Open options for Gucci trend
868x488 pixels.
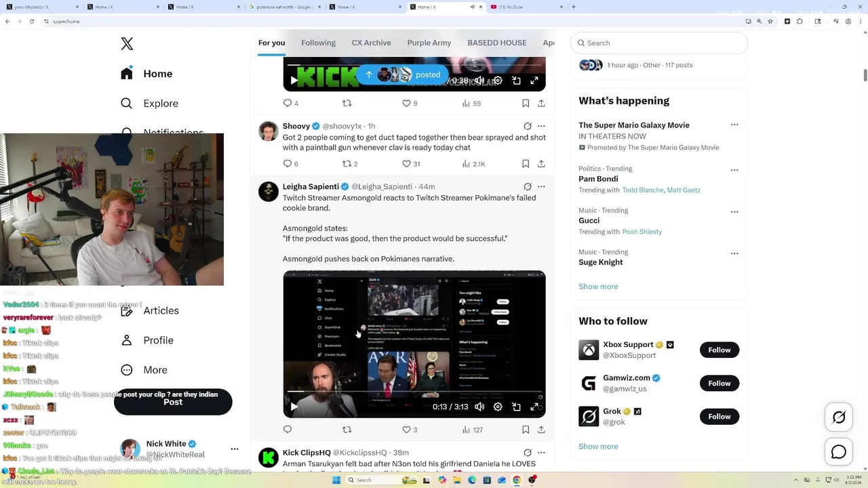click(x=734, y=211)
